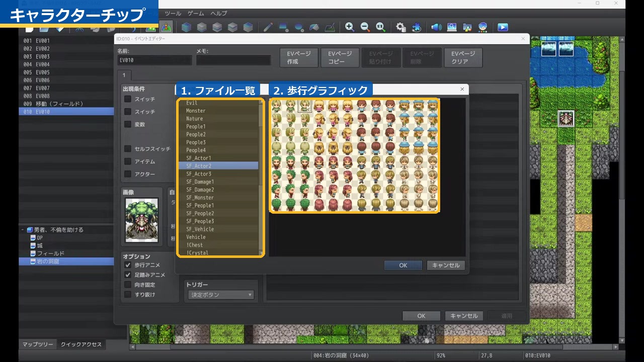Select the Event mode icon in toolbar
This screenshot has height=362, width=644.
(x=167, y=27)
